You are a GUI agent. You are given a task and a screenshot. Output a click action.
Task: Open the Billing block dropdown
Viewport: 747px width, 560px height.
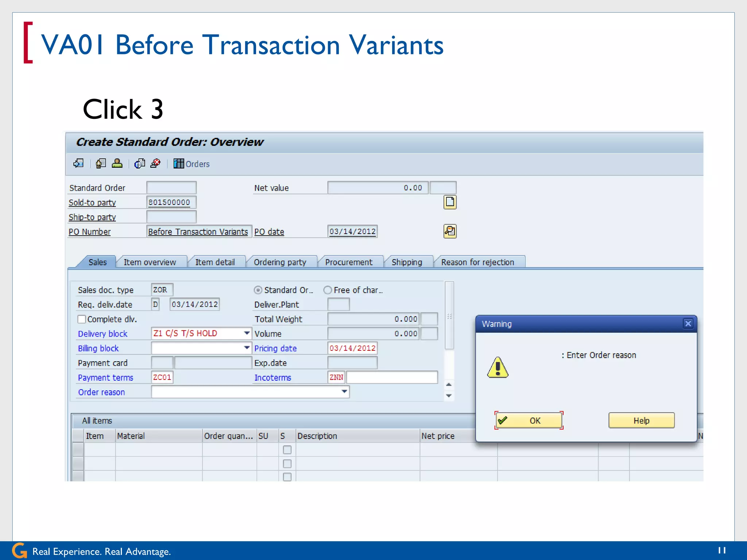247,348
